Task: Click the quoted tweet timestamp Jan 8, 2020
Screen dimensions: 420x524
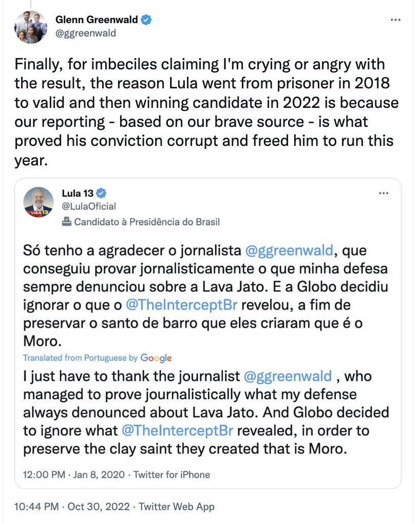Action: point(99,475)
